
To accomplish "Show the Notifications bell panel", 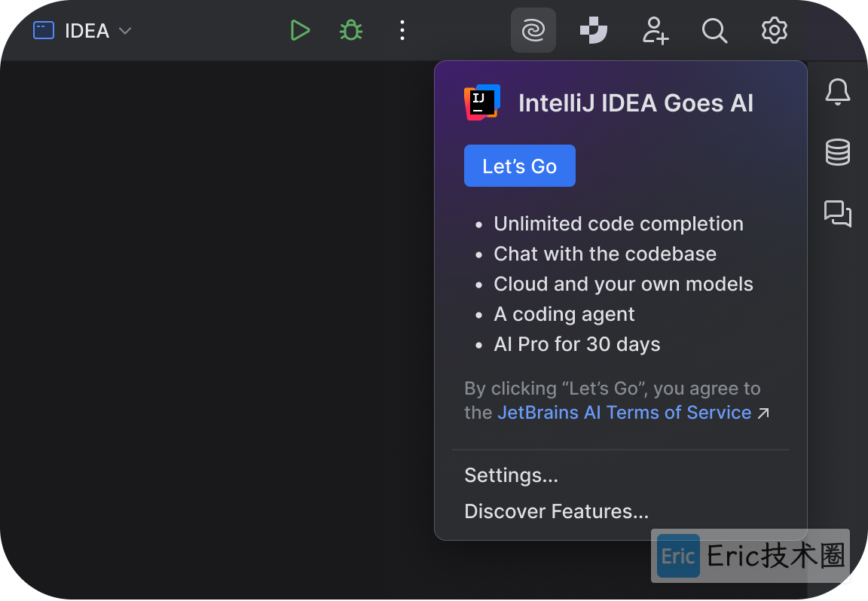I will tap(837, 92).
